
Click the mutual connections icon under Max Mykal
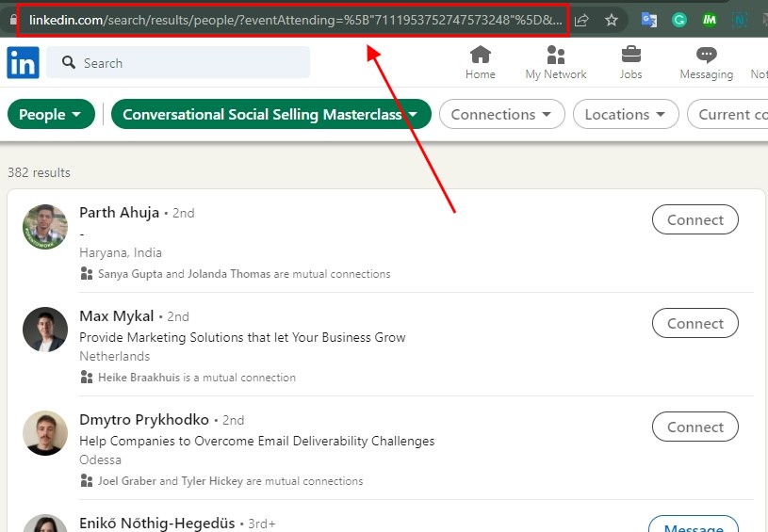point(87,378)
